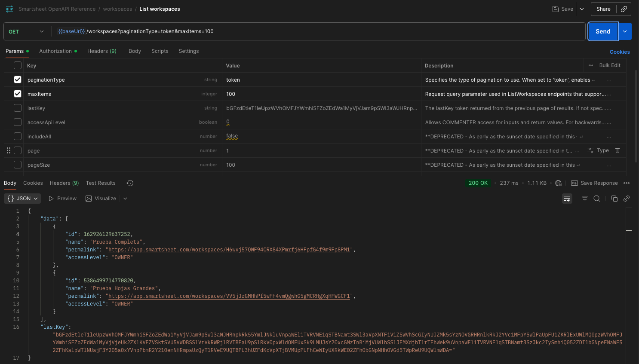Open the workspaces breadcrumb folder
The height and width of the screenshot is (364, 639).
coord(117,9)
